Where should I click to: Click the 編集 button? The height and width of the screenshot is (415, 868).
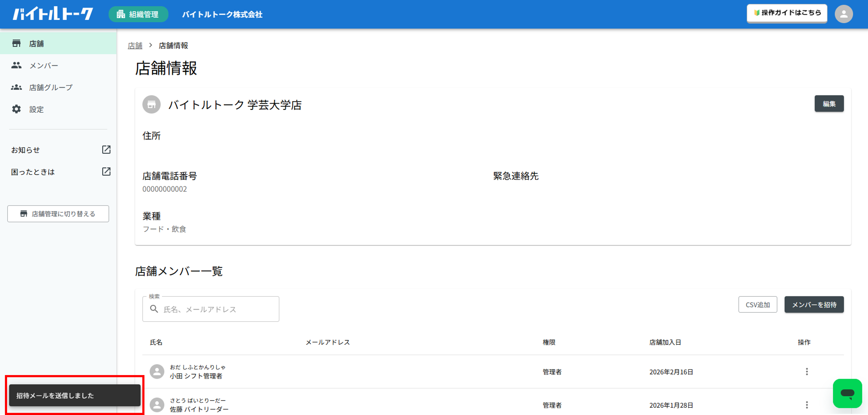[x=829, y=104]
